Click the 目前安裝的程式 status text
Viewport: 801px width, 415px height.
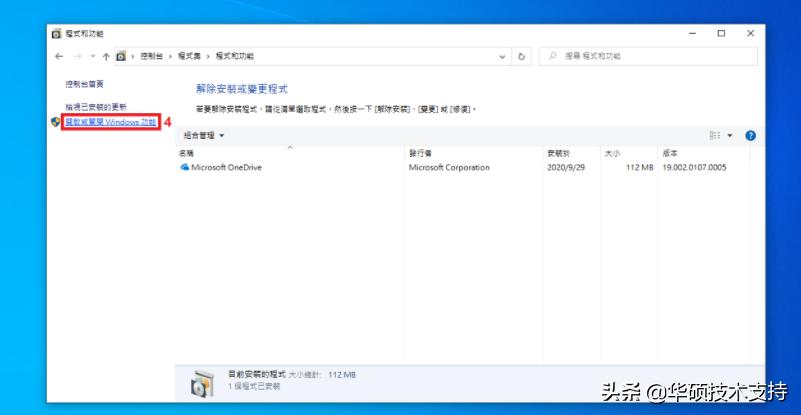[x=257, y=375]
